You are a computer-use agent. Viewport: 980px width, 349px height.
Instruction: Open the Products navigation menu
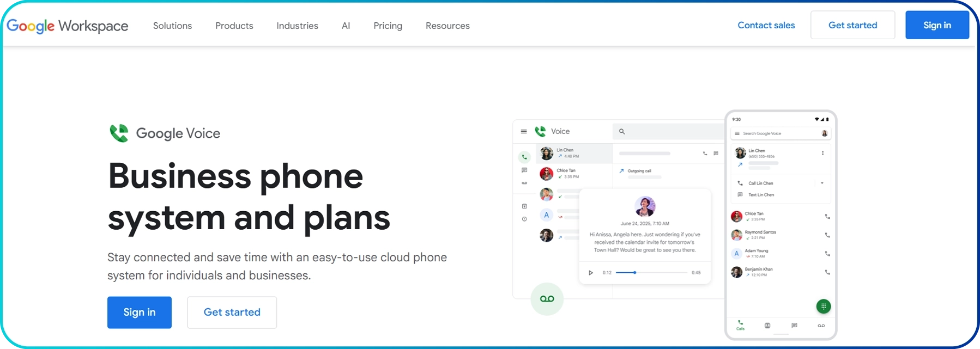coord(234,26)
